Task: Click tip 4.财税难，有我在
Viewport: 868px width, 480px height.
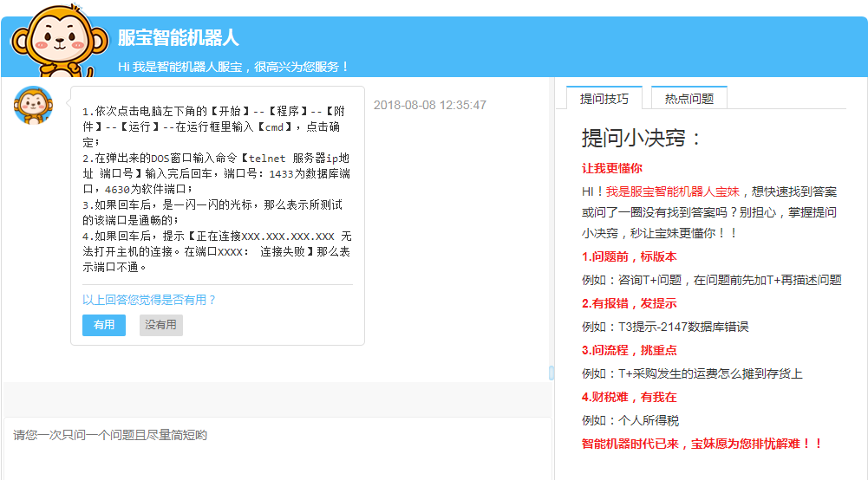Action: click(629, 397)
